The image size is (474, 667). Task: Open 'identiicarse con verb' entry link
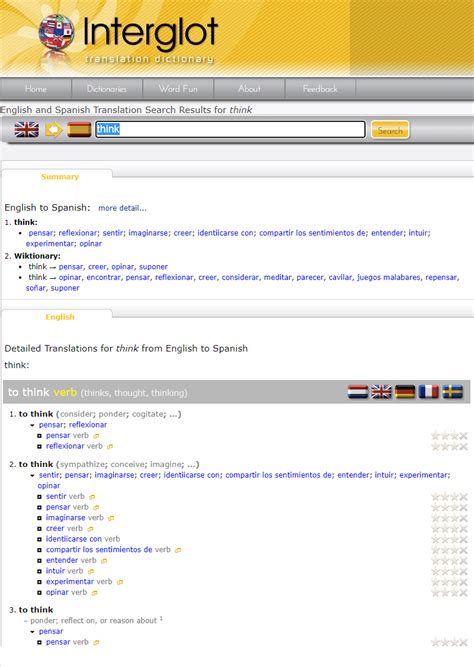(74, 539)
